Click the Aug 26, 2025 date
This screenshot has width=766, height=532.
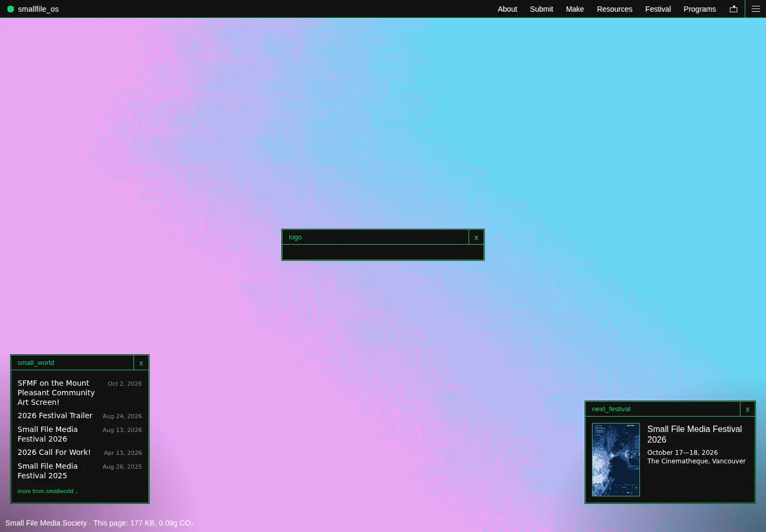tap(122, 467)
